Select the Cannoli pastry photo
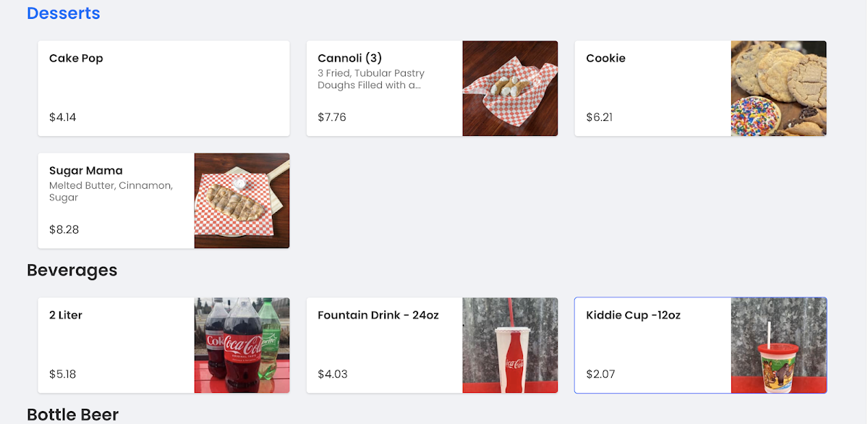Viewport: 868px width, 424px height. pyautogui.click(x=510, y=88)
